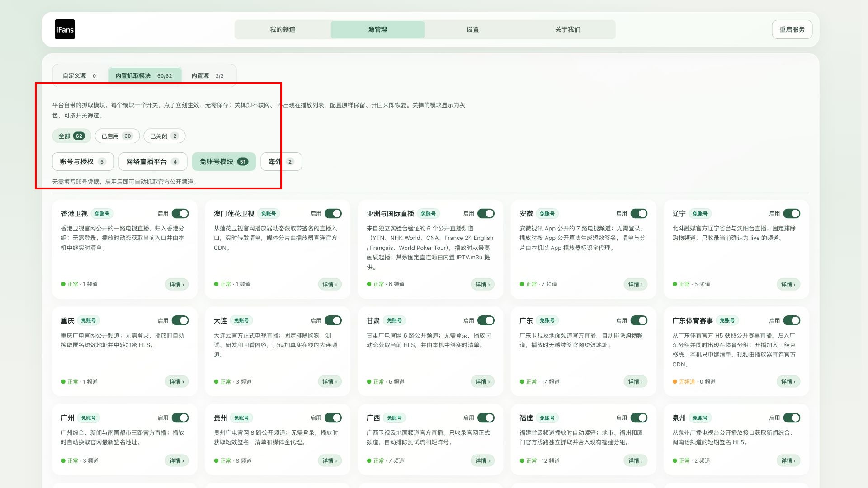Go to the 关于我们 tab
Image resolution: width=868 pixels, height=488 pixels.
coord(567,29)
